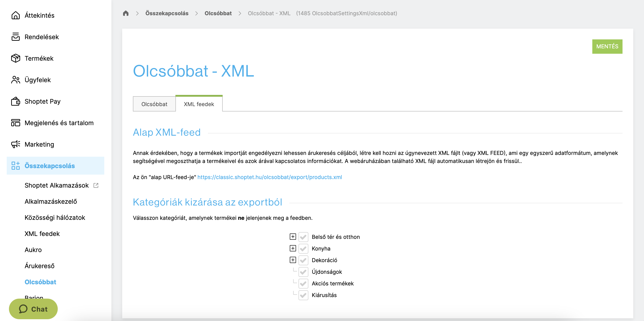Open the Chat button

33,309
